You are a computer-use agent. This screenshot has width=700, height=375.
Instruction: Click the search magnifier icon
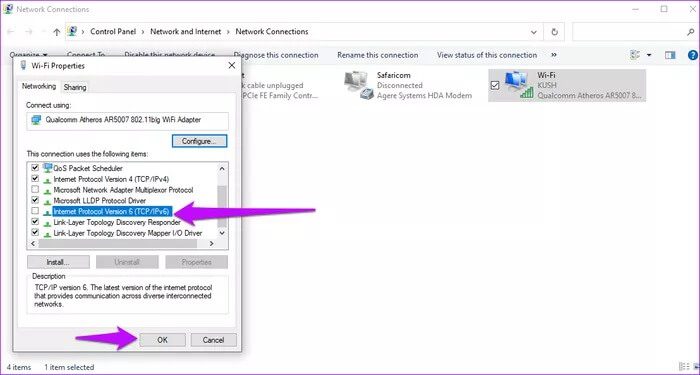click(690, 32)
